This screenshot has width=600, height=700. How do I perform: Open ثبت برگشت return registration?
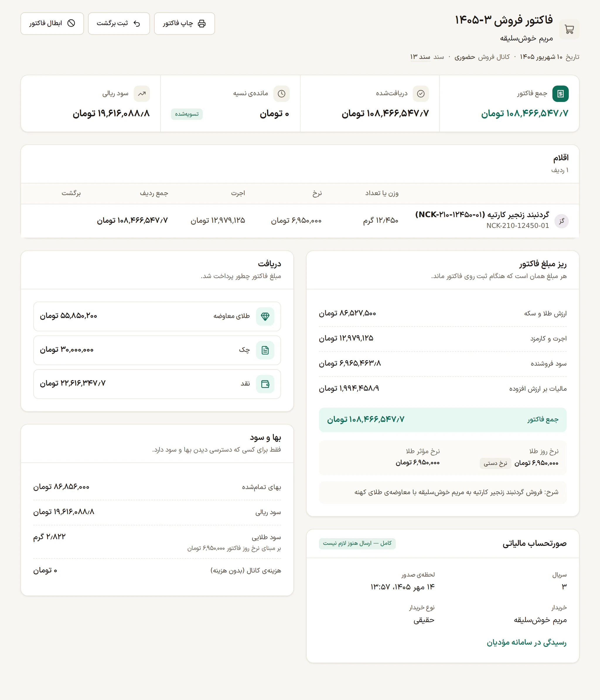coord(119,23)
